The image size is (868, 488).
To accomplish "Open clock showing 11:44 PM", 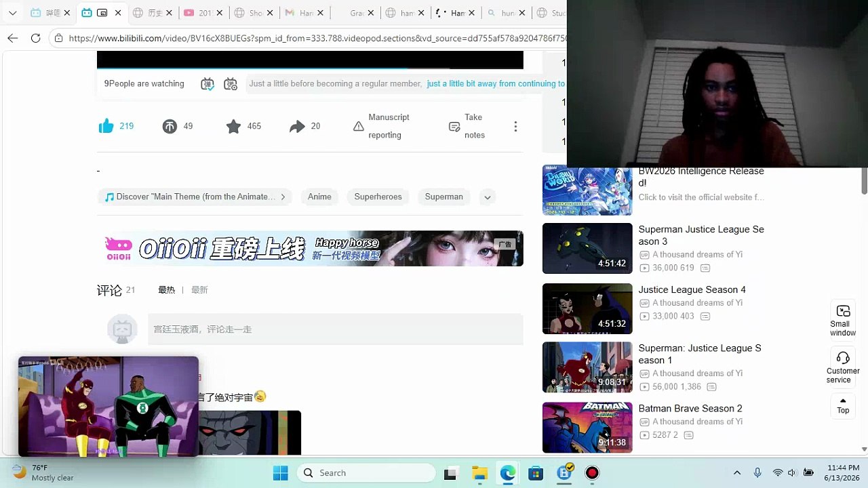I will click(844, 472).
